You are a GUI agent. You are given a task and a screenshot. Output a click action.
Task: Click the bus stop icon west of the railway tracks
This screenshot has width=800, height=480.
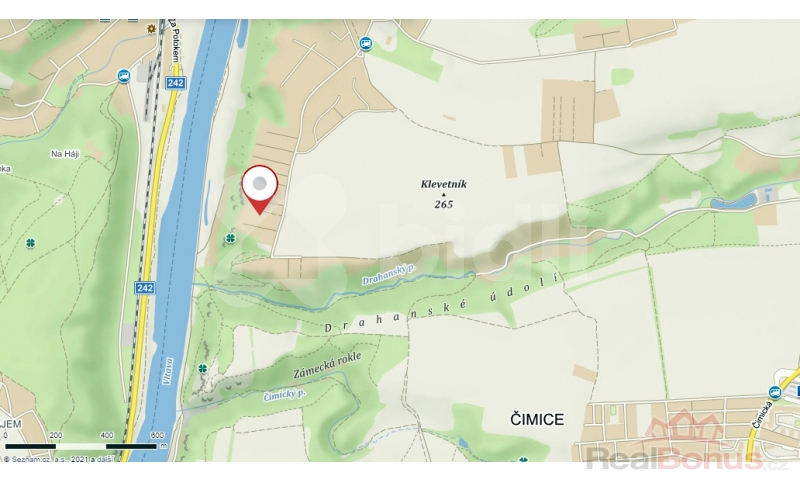click(x=123, y=76)
